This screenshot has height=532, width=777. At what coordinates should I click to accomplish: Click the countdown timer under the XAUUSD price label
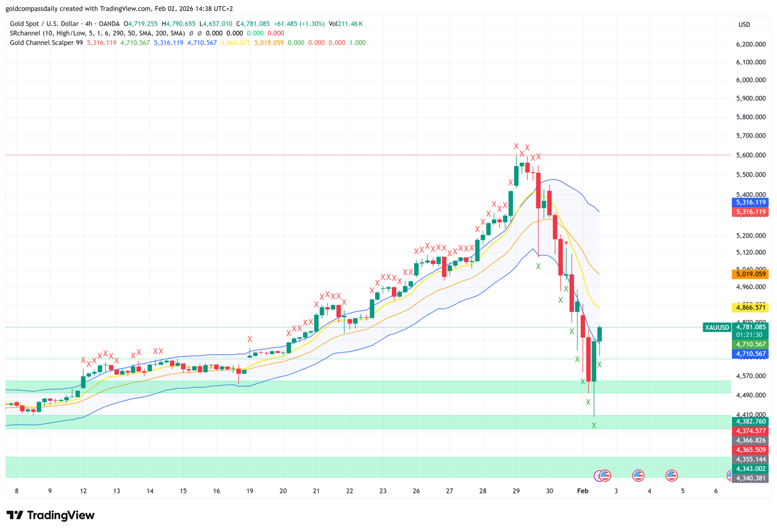pyautogui.click(x=750, y=334)
